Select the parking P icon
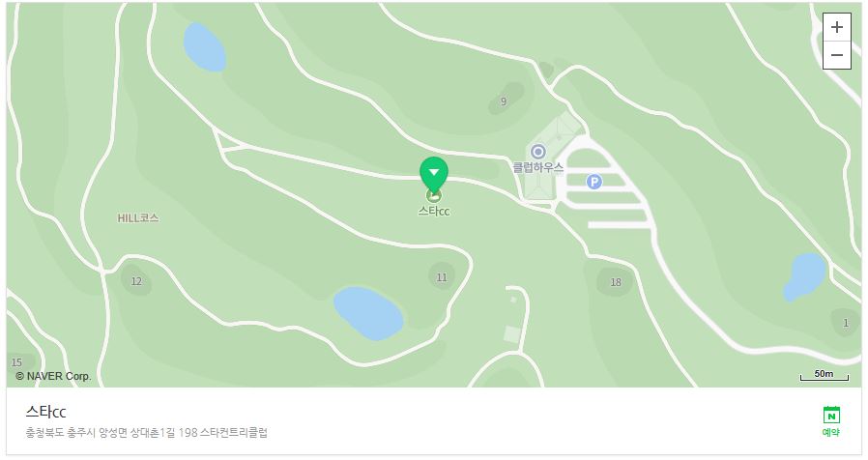Image resolution: width=868 pixels, height=460 pixels. pos(594,181)
